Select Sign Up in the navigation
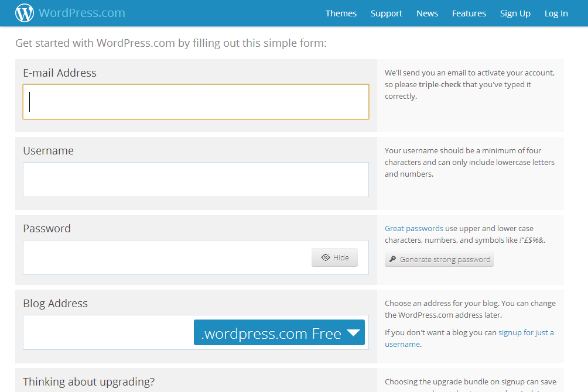Image resolution: width=588 pixels, height=392 pixels. (515, 13)
